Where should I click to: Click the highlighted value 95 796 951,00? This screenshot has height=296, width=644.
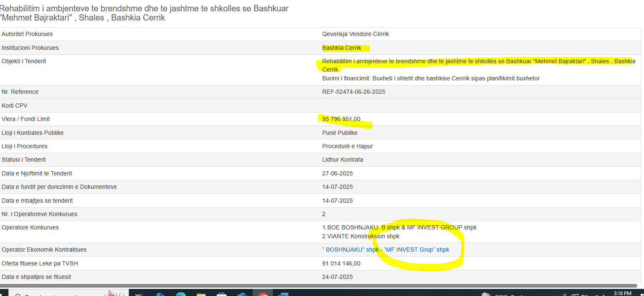[x=341, y=119]
